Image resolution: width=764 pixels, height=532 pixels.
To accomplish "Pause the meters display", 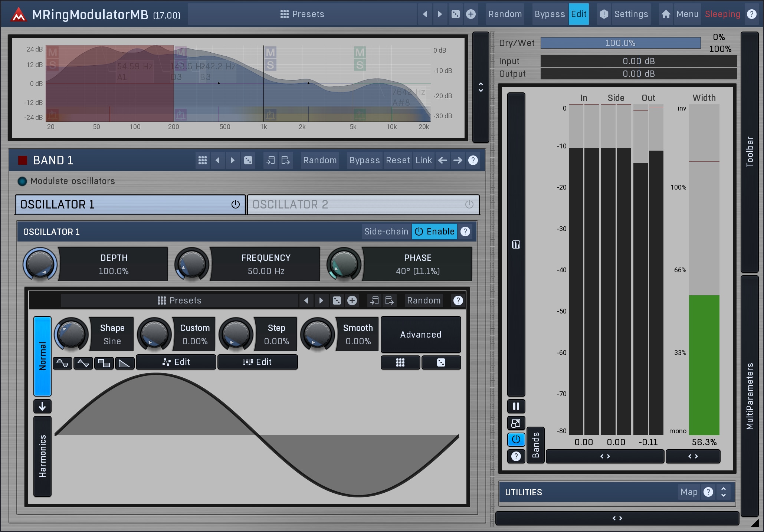I will pos(516,406).
